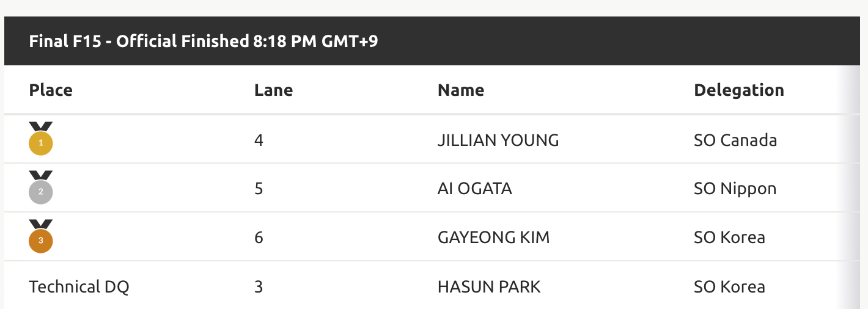This screenshot has height=309, width=868.
Task: Click lane number 4 cell
Action: [x=259, y=140]
